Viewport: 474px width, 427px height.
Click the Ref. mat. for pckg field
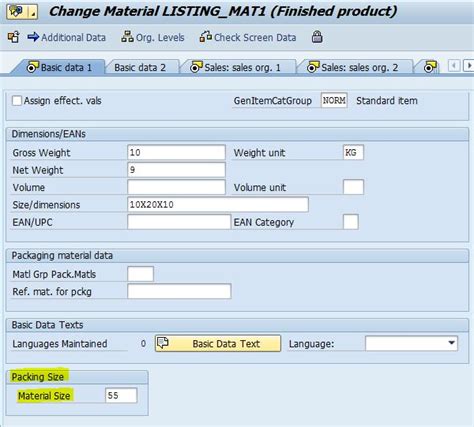(x=179, y=291)
